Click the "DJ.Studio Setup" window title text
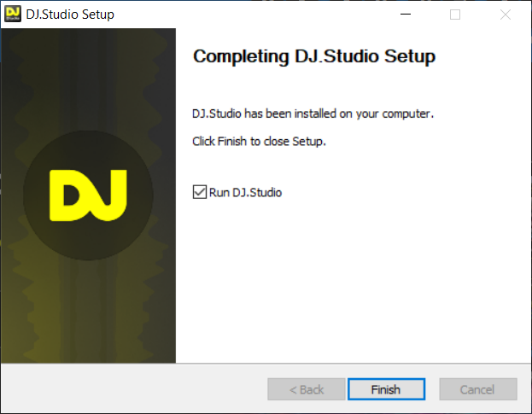The height and width of the screenshot is (414, 532). 70,15
